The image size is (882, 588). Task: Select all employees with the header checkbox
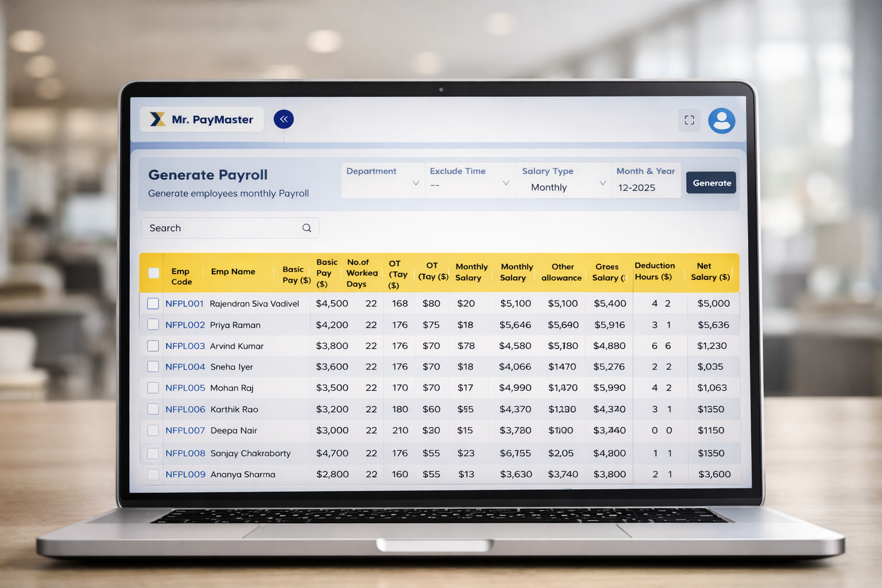pos(153,273)
